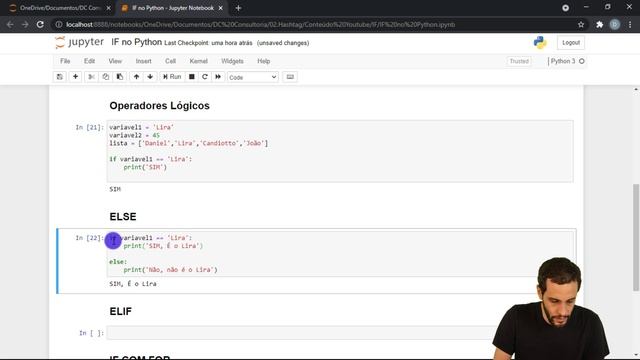Close the OneDrive/Documentos browser tab
Viewport: 640px width, 360px height.
(x=108, y=8)
